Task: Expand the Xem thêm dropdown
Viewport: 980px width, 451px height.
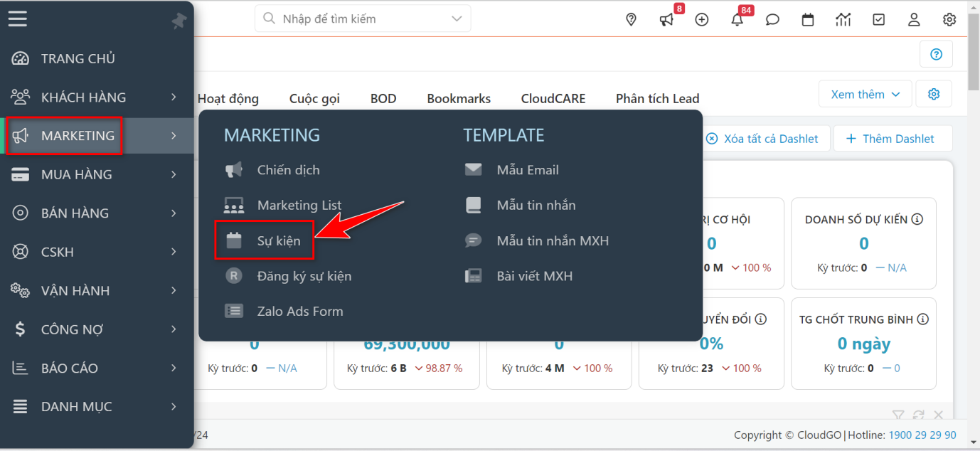Action: point(865,94)
